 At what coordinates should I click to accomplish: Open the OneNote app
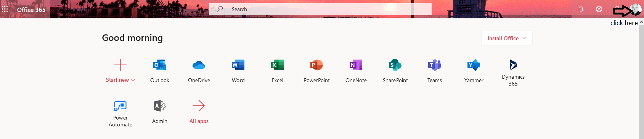(x=356, y=71)
